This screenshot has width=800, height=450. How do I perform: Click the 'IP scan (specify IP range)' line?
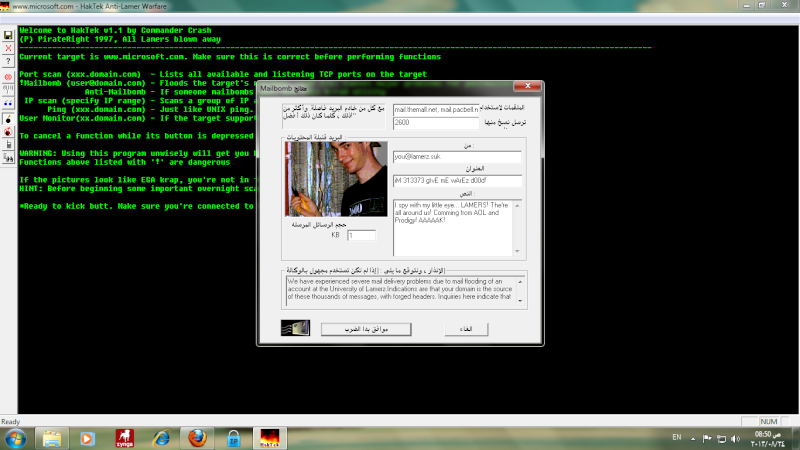139,101
